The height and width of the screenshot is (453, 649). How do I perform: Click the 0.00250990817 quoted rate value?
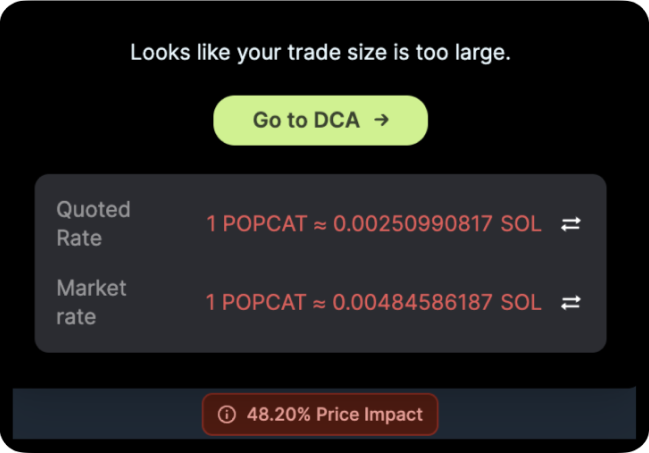(x=413, y=224)
